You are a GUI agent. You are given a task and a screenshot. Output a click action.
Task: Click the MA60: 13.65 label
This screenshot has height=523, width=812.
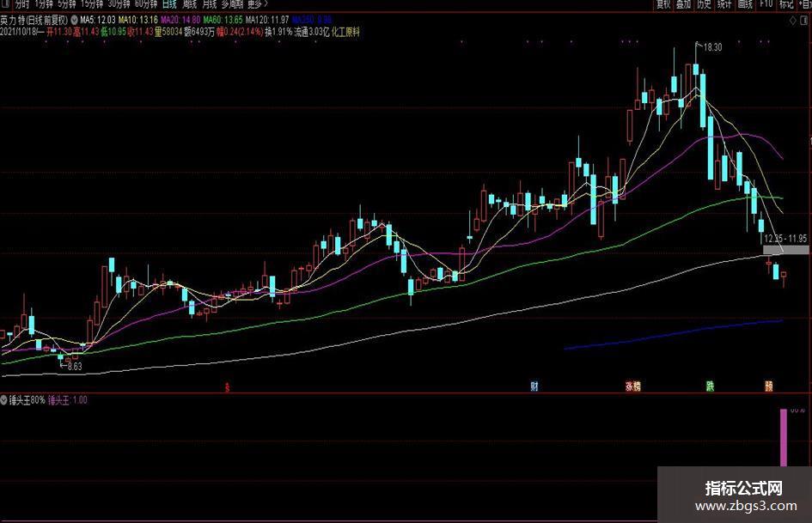tap(223, 21)
